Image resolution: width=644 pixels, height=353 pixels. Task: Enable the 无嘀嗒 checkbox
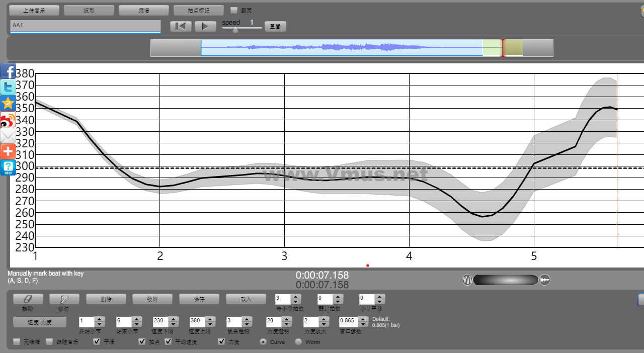[17, 342]
